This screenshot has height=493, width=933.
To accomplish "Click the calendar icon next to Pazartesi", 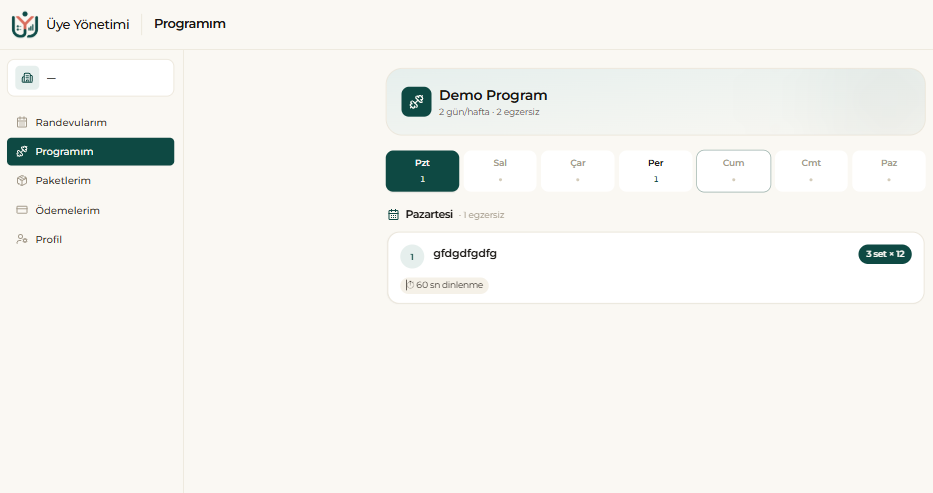I will tap(393, 215).
